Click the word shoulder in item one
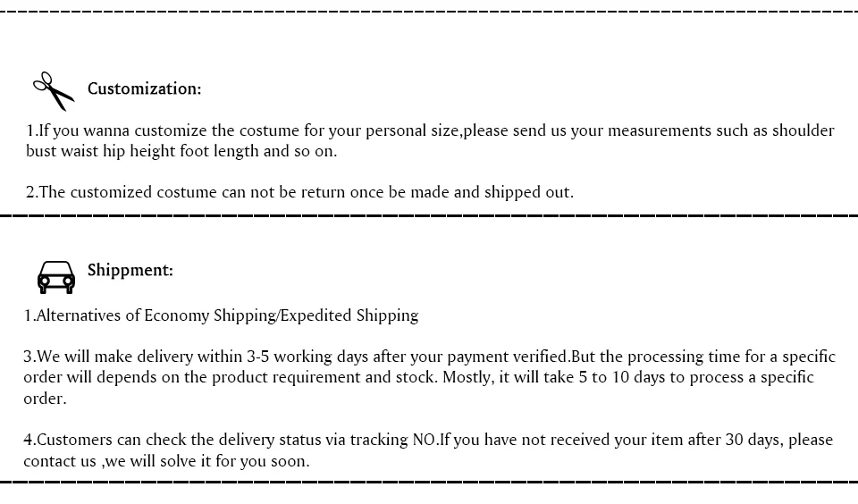 [x=803, y=130]
